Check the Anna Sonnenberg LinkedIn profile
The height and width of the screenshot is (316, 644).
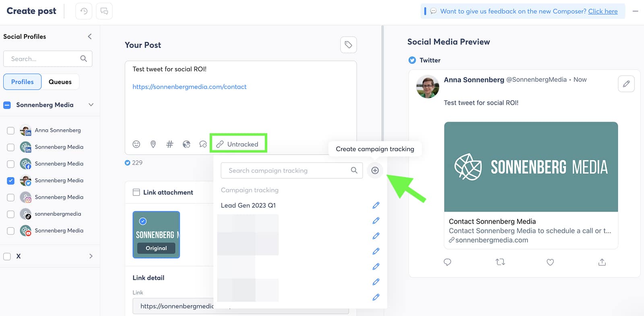click(11, 130)
